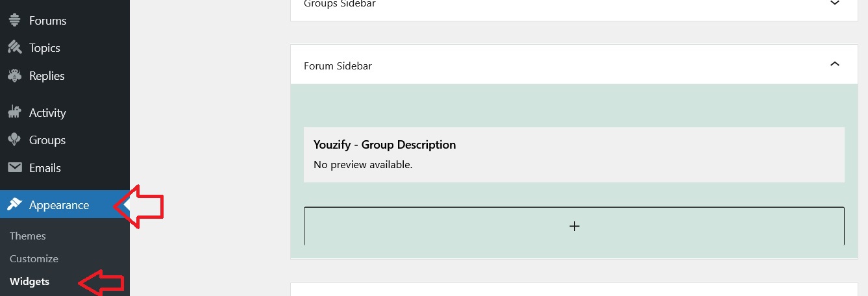Click the Topics icon in sidebar
868x296 pixels.
click(x=14, y=48)
